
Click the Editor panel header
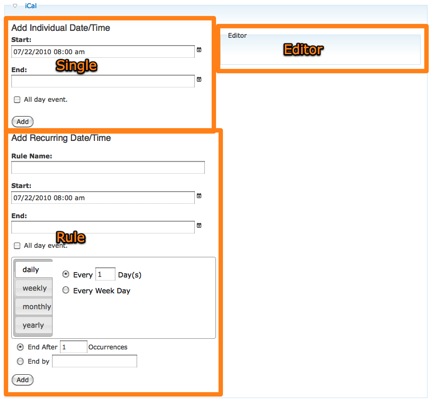pos(237,35)
